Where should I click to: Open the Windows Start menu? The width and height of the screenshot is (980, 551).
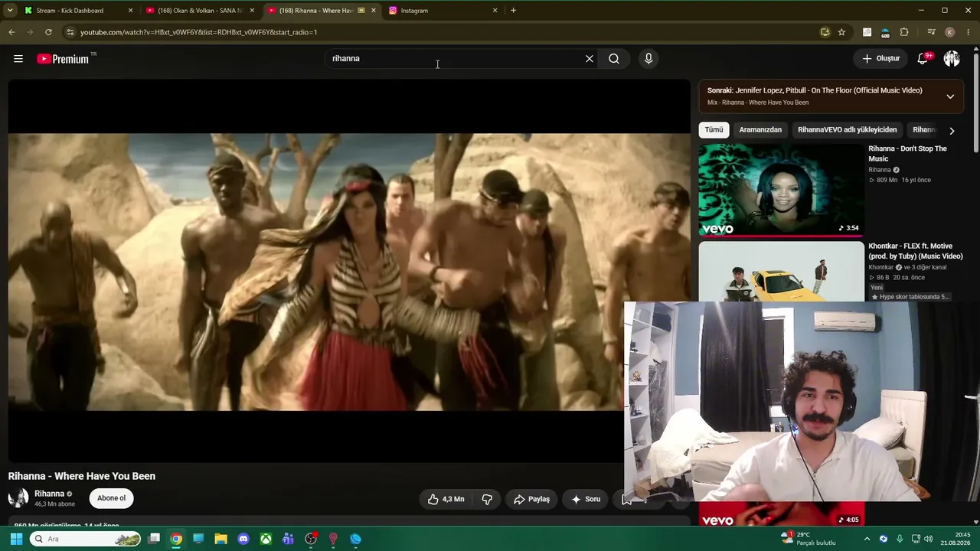(x=16, y=539)
